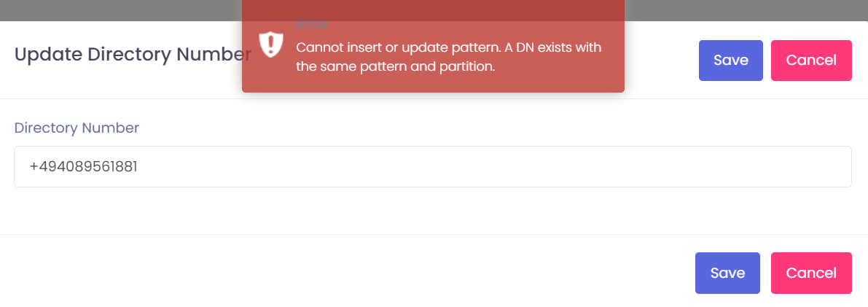Select the pink Cancel button beside lower Save
The height and width of the screenshot is (307, 868).
click(810, 273)
